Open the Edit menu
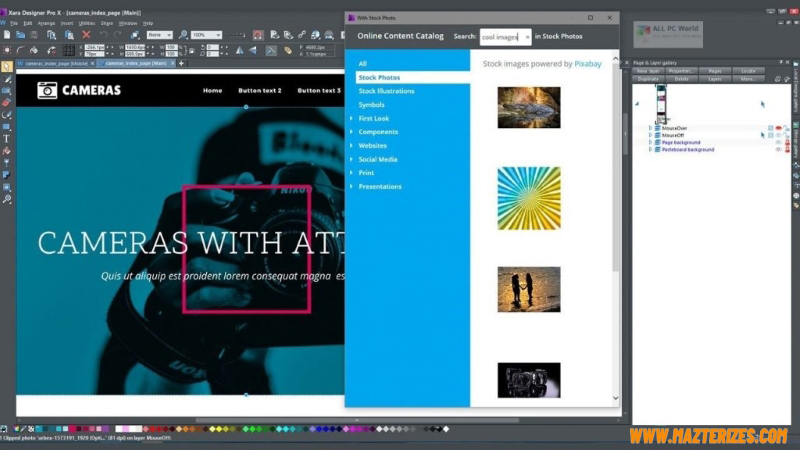The image size is (800, 450). (x=28, y=23)
